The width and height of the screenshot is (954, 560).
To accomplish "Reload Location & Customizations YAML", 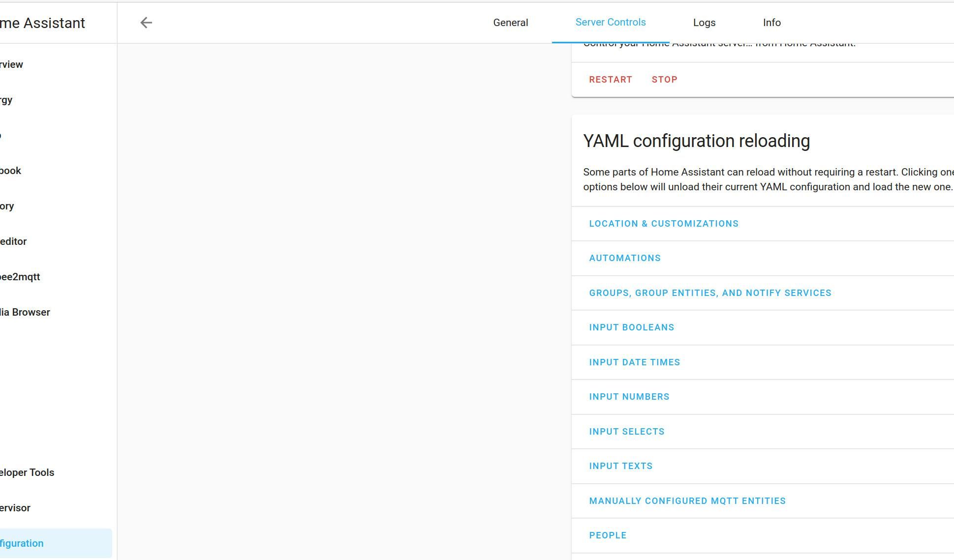I will point(663,224).
